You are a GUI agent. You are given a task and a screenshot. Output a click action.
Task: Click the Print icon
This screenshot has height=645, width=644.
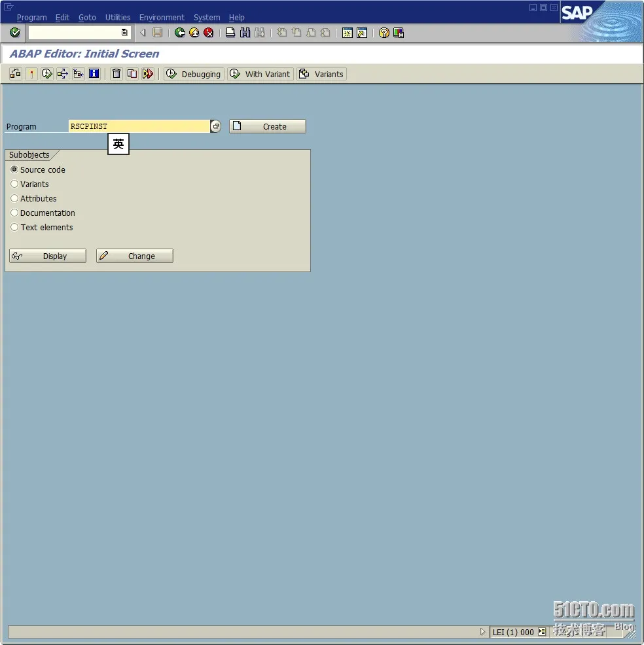230,33
